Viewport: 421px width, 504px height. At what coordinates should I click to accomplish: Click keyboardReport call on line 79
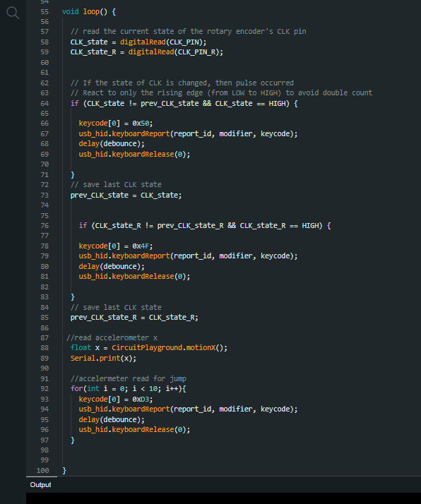(188, 256)
